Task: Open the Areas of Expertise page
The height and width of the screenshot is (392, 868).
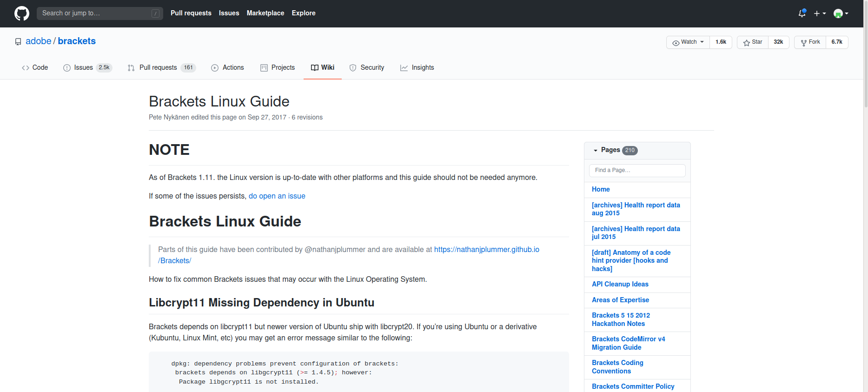Action: (x=620, y=300)
